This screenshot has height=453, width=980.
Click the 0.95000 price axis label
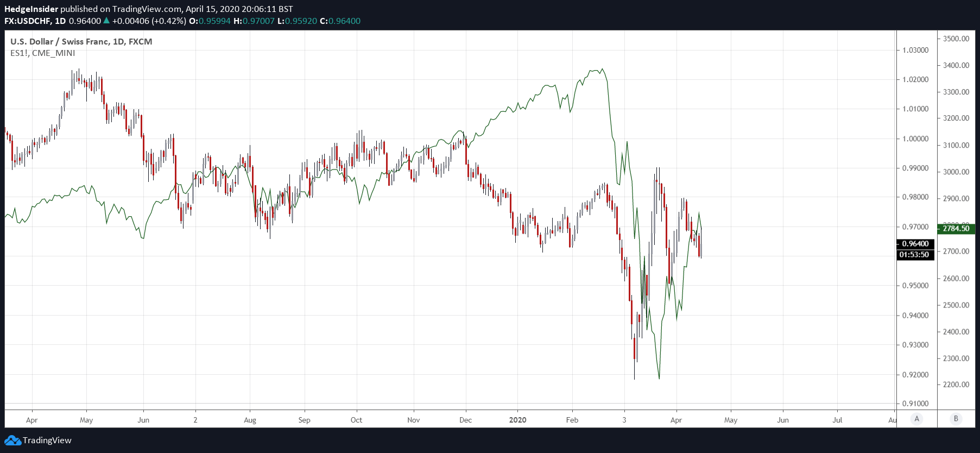[915, 286]
